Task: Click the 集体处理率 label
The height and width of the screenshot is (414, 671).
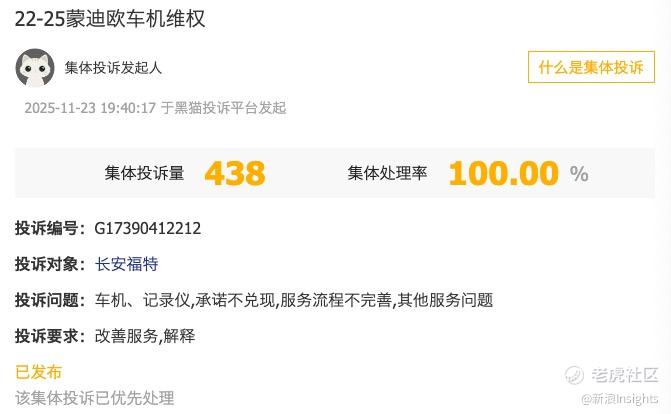Action: click(387, 173)
